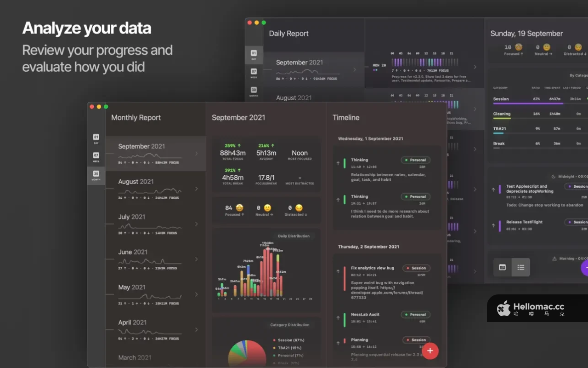This screenshot has width=588, height=368.
Task: Click the Sunday, 19 September heading
Action: (526, 34)
